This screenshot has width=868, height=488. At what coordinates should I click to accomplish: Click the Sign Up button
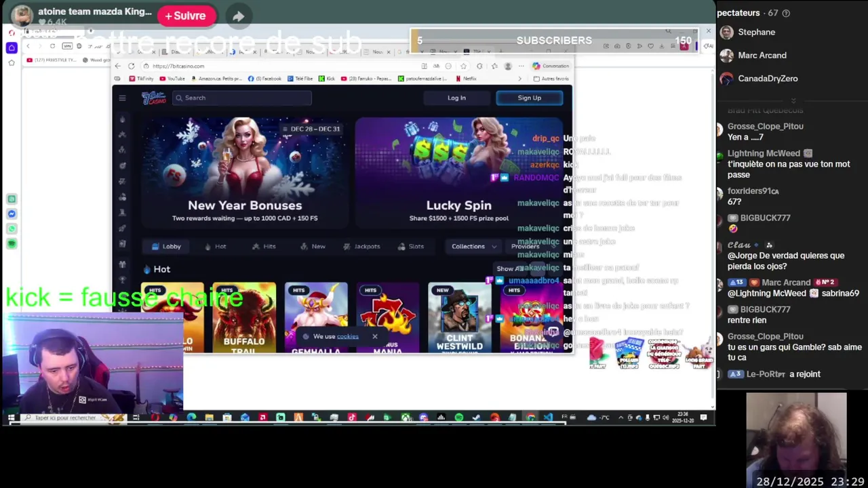point(530,98)
